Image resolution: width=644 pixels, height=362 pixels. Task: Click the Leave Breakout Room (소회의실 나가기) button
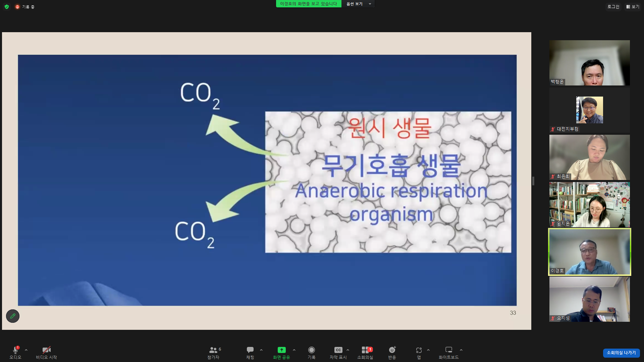621,353
